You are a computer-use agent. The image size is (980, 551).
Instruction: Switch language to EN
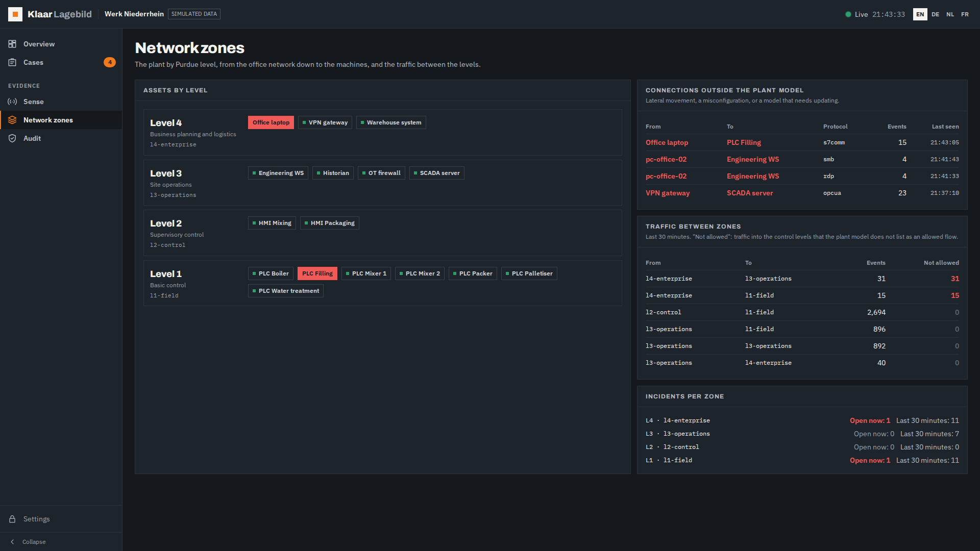920,14
